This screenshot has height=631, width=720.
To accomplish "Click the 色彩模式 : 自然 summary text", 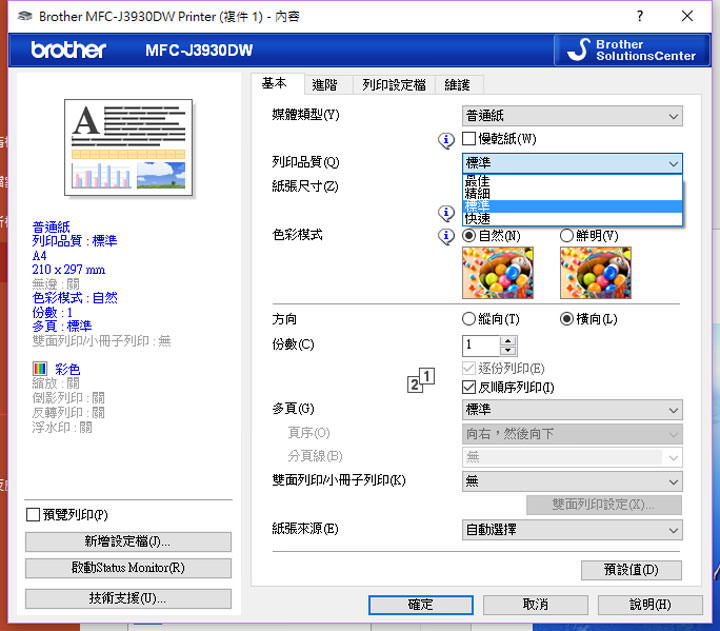I will coord(74,298).
